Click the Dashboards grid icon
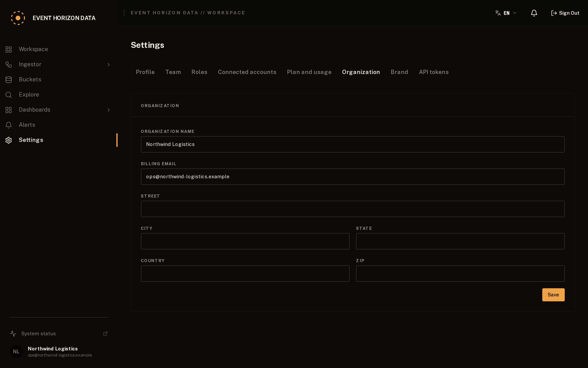 tap(9, 110)
